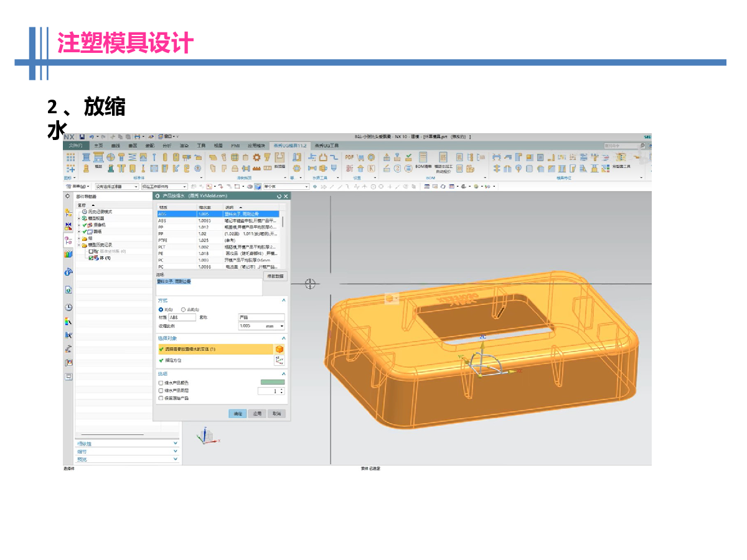Open the Part Navigator sidebar tab icon

pyautogui.click(x=68, y=241)
